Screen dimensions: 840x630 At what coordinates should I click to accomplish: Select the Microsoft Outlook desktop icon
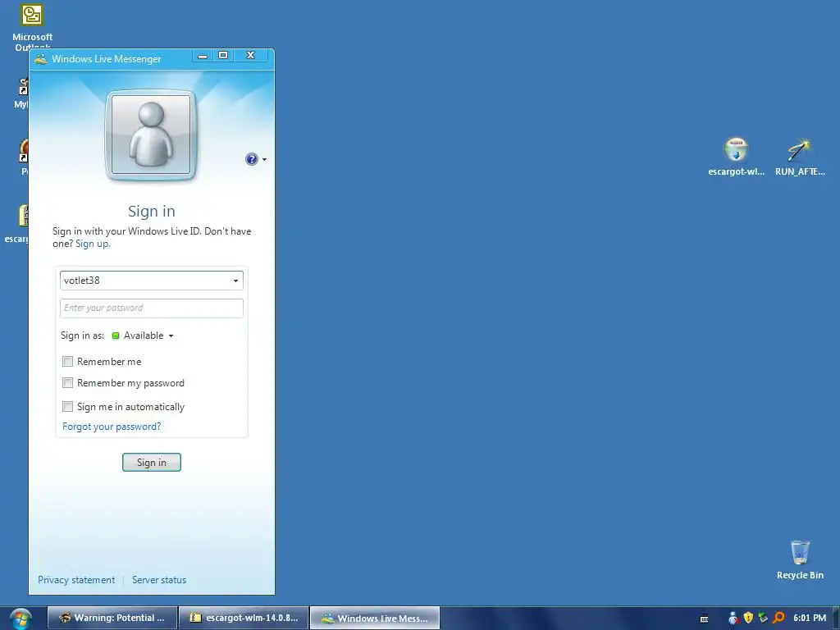[32, 27]
